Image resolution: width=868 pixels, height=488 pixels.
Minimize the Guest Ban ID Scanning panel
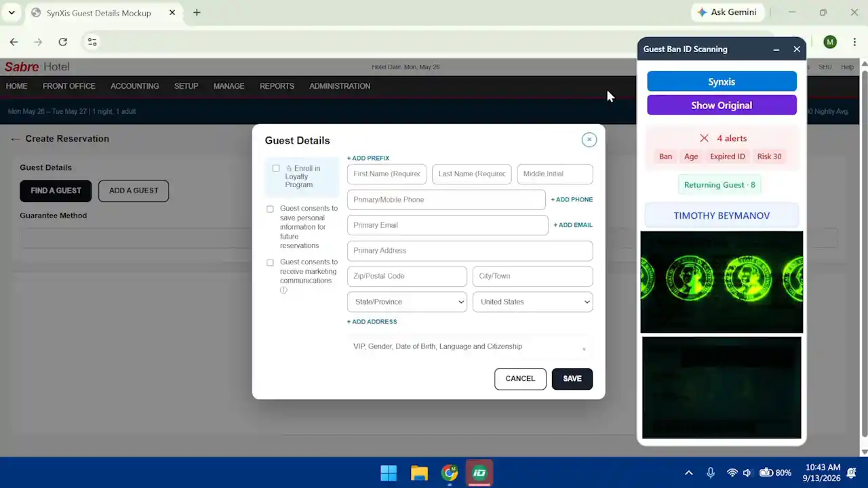(x=776, y=49)
